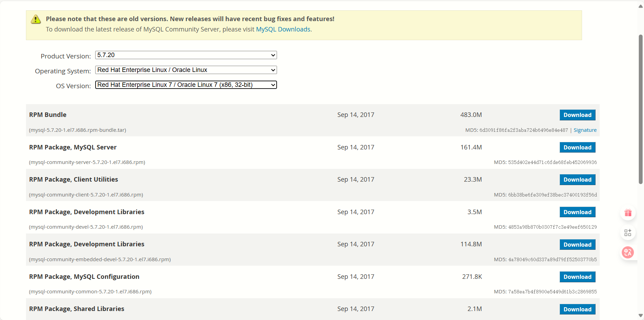Click the red gift box icon
Image resolution: width=644 pixels, height=320 pixels.
(x=628, y=213)
